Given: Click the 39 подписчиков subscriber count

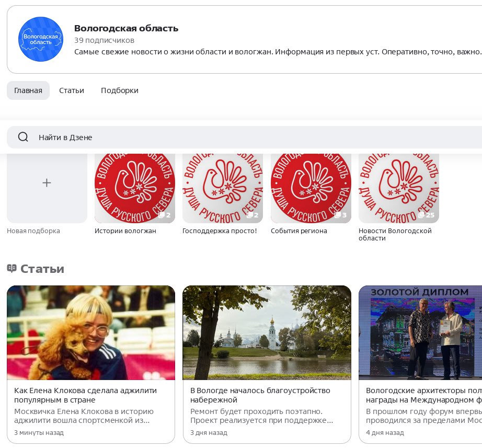Looking at the screenshot, I should [104, 40].
